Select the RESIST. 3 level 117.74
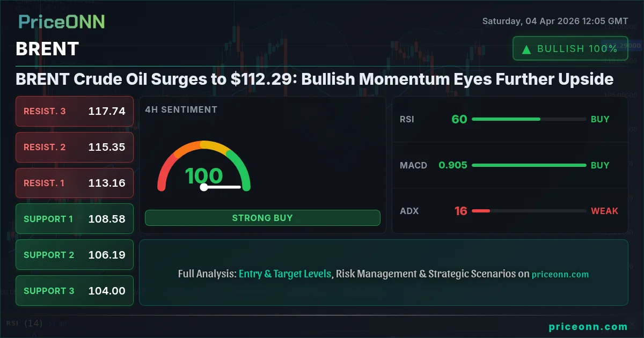The image size is (644, 338). pos(75,111)
